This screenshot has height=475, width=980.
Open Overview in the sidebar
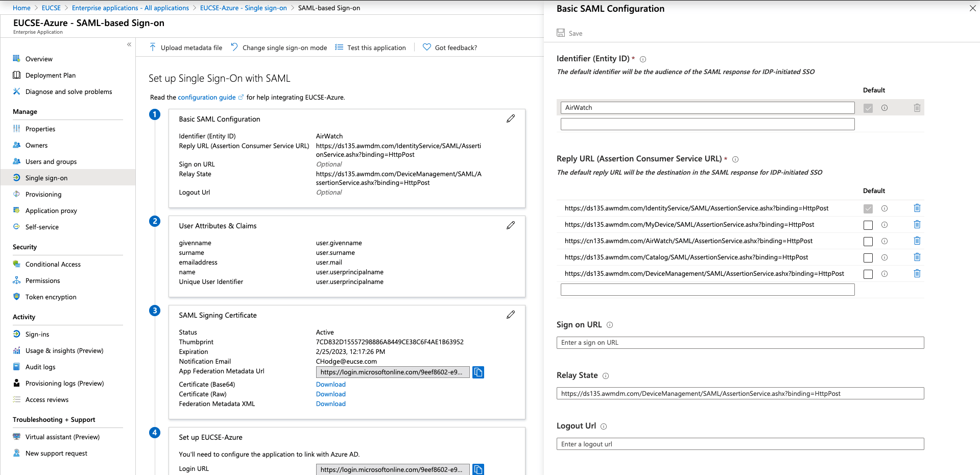[39, 59]
